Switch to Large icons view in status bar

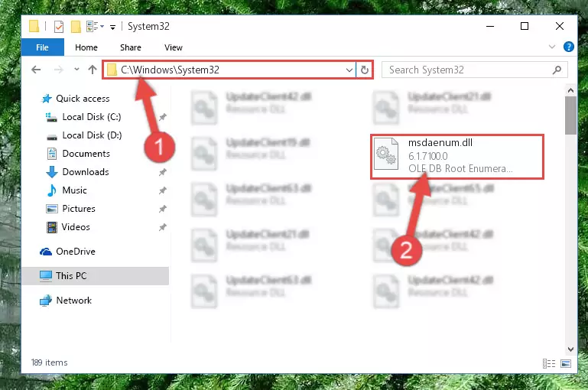pos(566,363)
